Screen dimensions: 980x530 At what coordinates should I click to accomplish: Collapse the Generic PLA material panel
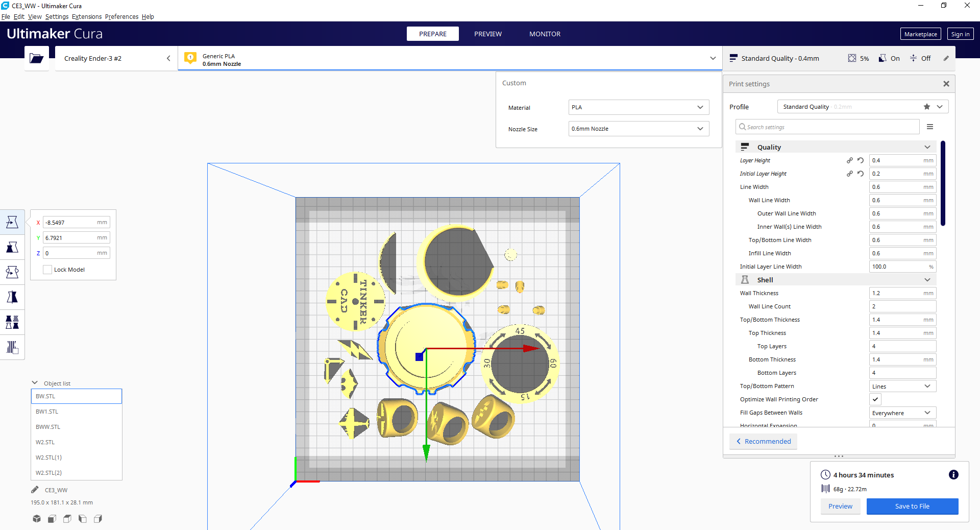coord(713,58)
